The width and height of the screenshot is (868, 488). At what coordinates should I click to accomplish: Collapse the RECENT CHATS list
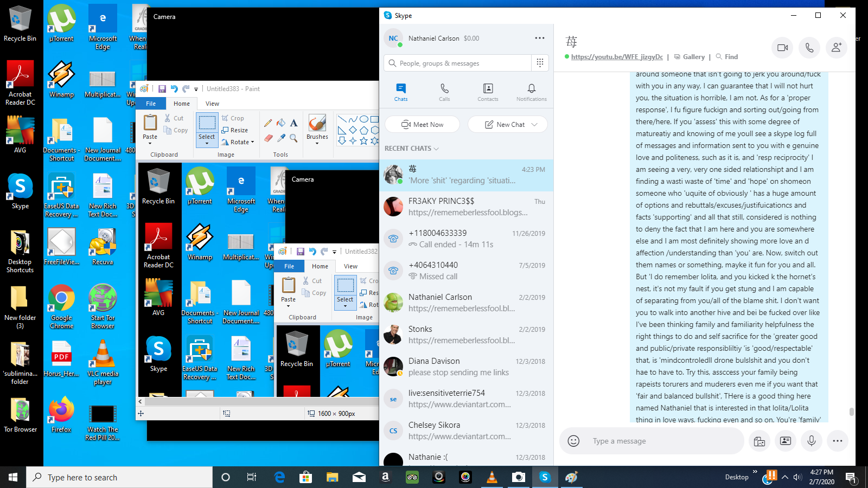411,148
